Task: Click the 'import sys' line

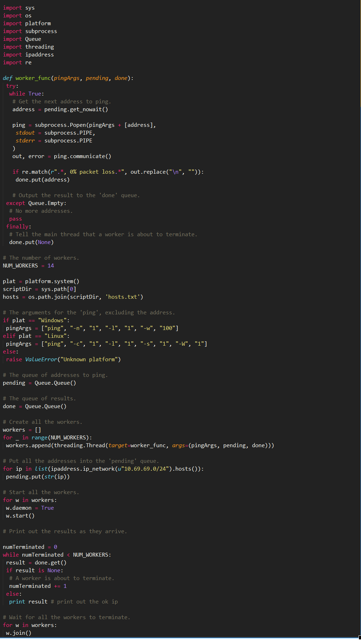Action: [19, 8]
